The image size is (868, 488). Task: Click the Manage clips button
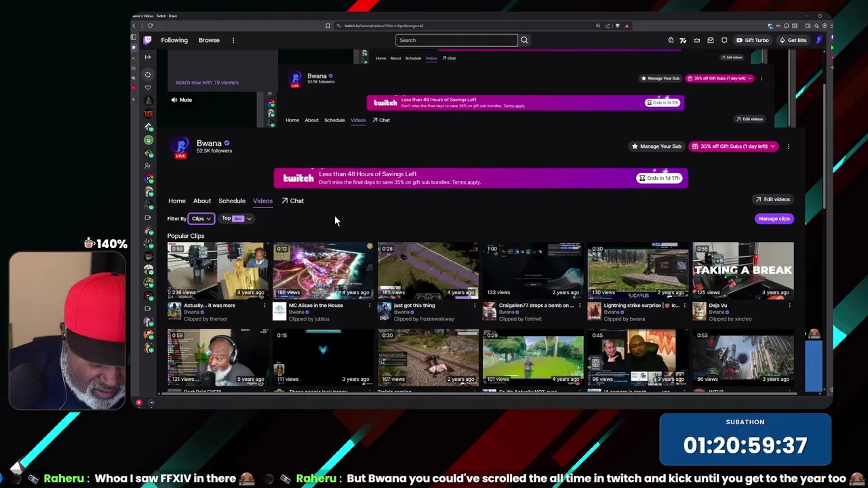(x=774, y=218)
